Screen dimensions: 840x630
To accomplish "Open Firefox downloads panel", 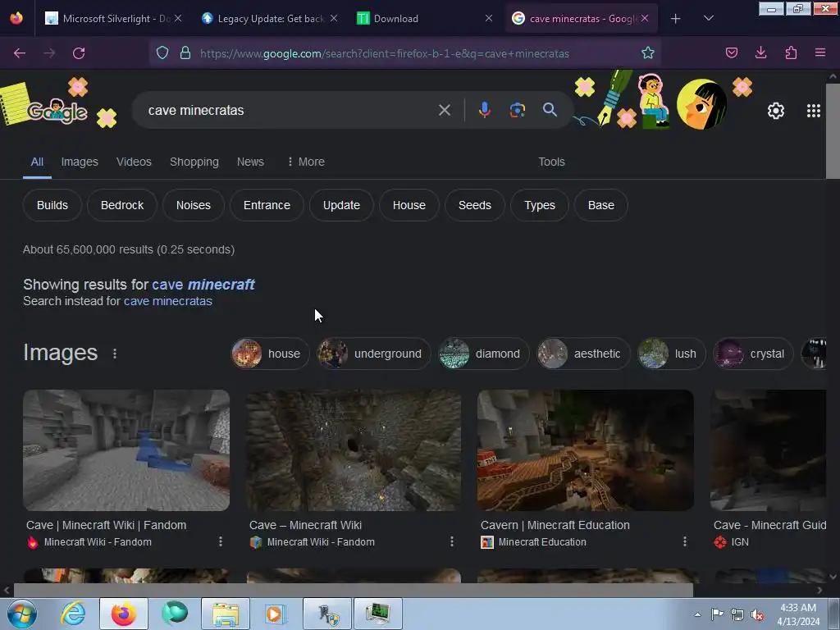I will pos(760,52).
